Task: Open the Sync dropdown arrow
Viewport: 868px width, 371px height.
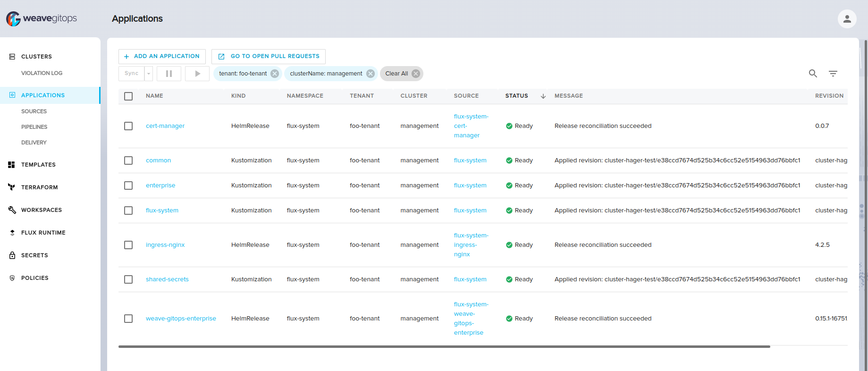Action: [149, 74]
